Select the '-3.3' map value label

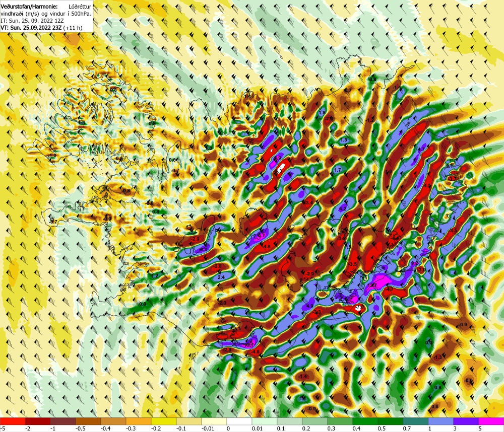[x=317, y=312]
